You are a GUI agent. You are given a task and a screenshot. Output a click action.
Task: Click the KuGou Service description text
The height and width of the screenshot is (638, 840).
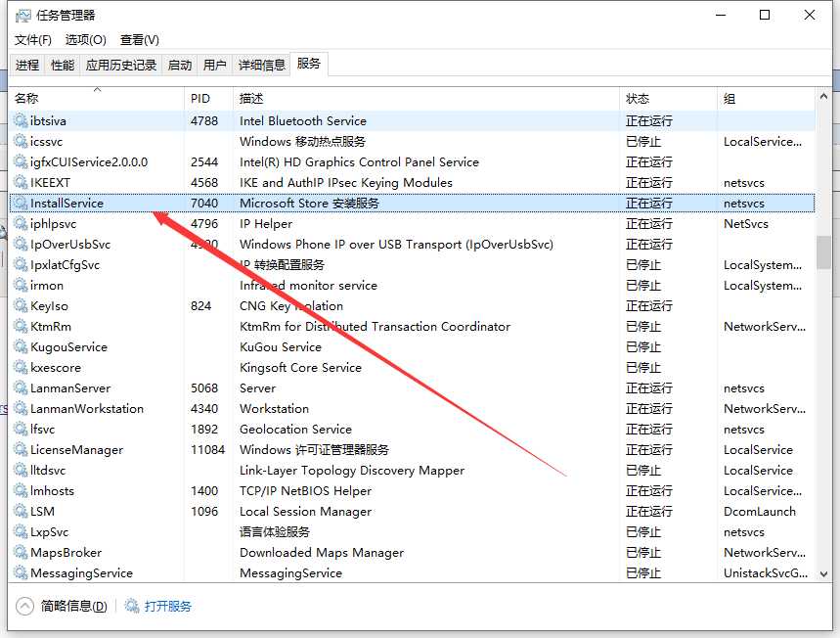281,347
